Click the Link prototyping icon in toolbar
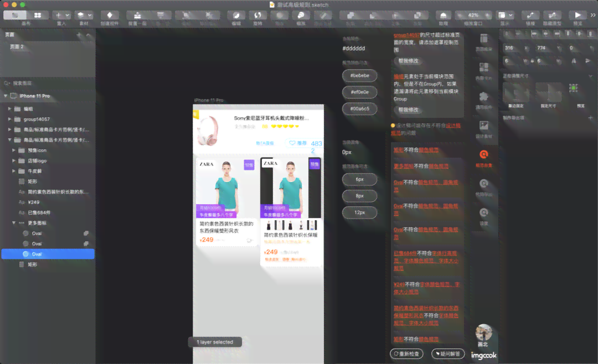The image size is (598, 364). click(x=530, y=15)
